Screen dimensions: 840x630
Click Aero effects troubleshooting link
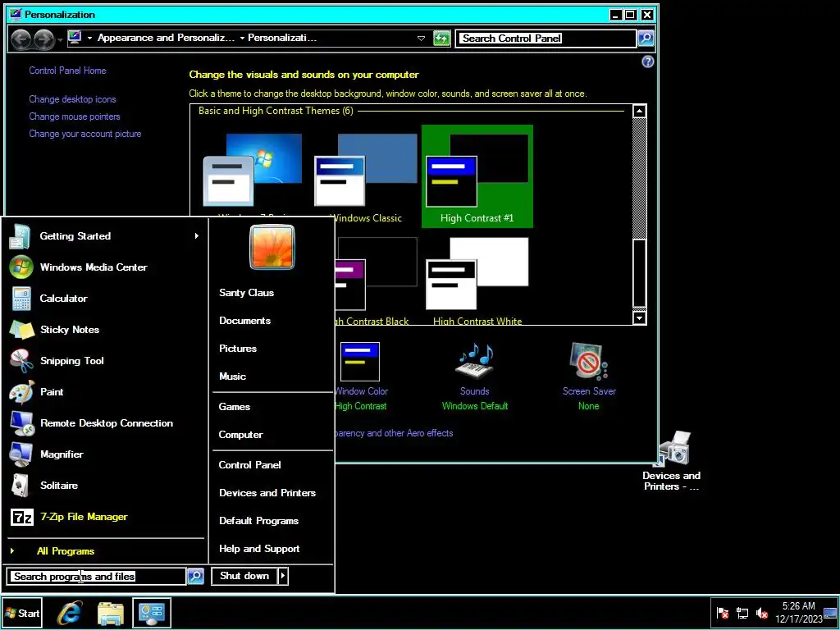pos(394,433)
